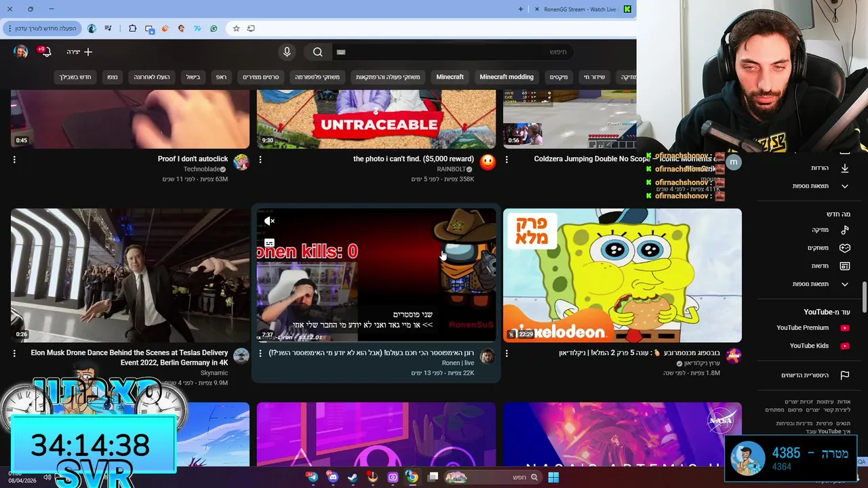The image size is (868, 488).
Task: Close the RonenGG Stream tab
Action: tap(537, 9)
